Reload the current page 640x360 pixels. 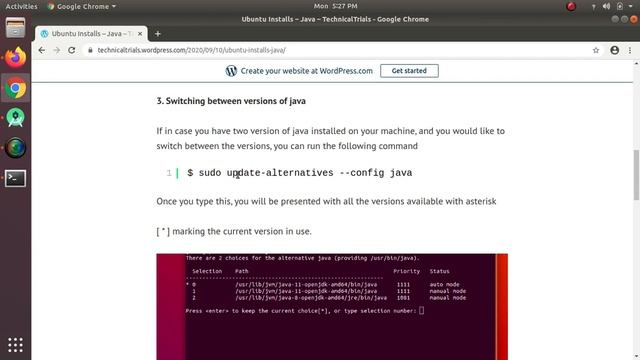pyautogui.click(x=72, y=50)
